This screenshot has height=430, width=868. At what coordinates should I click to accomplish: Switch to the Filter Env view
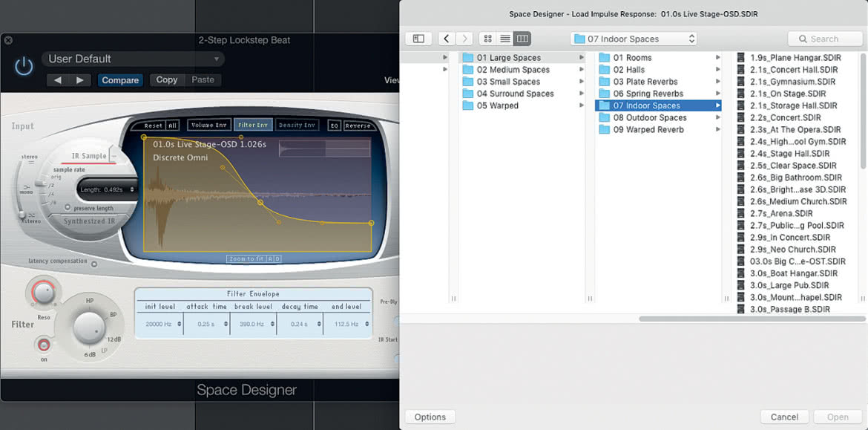(252, 126)
